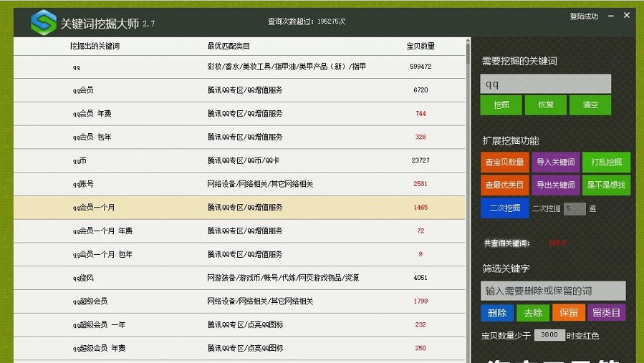Click the 最优匹配类目 column header

click(x=229, y=46)
